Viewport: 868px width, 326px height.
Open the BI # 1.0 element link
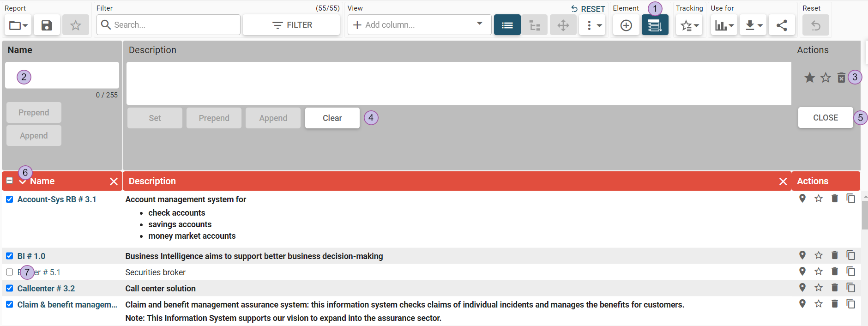(x=31, y=256)
